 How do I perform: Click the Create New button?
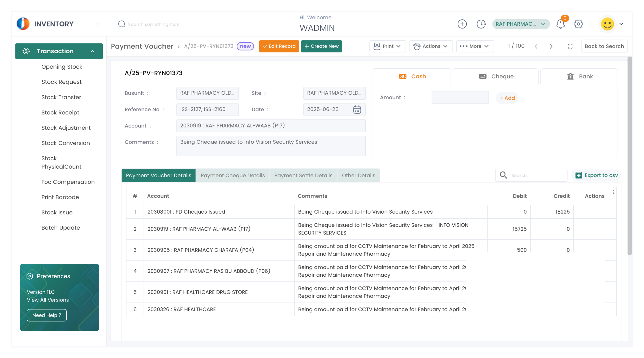321,46
